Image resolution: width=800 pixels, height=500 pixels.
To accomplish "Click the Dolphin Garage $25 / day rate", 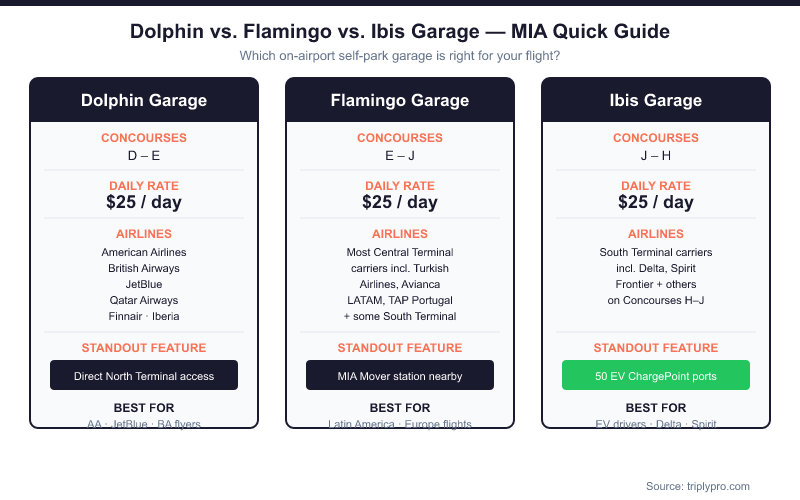I will (144, 202).
